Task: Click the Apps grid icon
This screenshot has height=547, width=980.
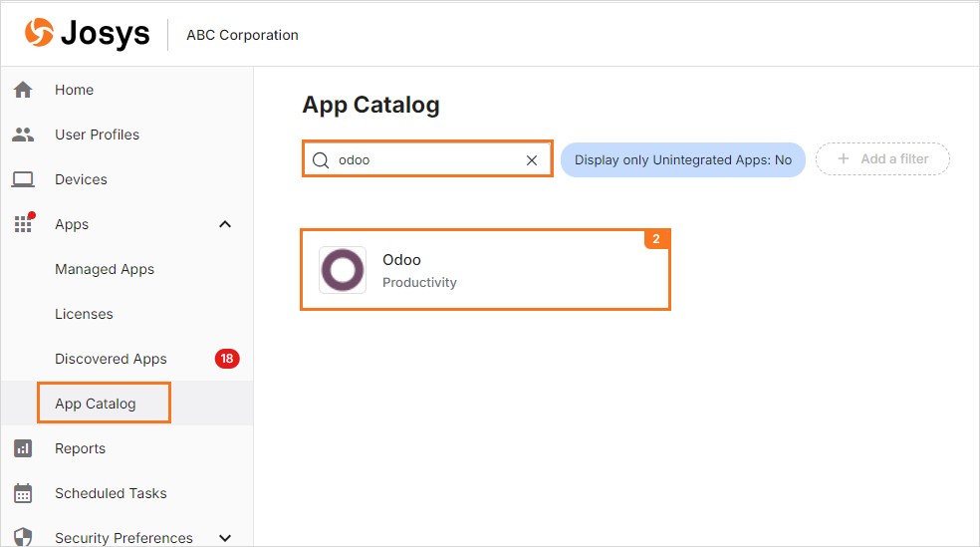Action: (24, 223)
